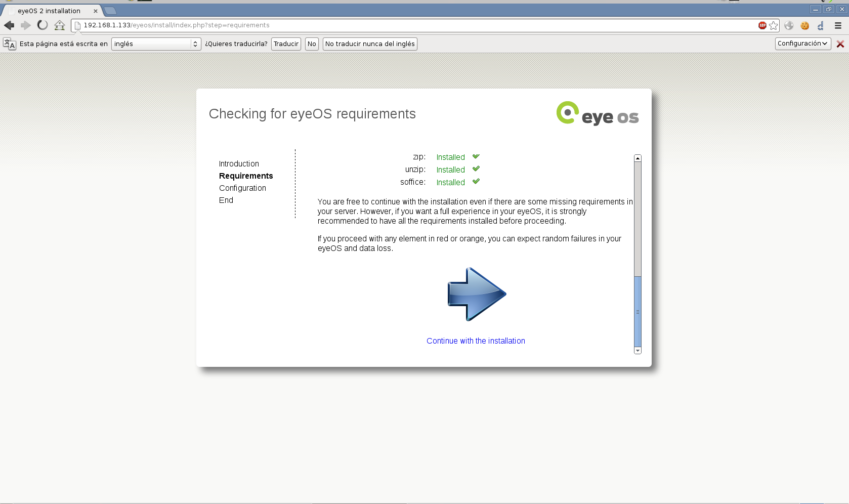Screen dimensions: 849x504
Task: Click the forward navigation arrow
Action: [26, 25]
